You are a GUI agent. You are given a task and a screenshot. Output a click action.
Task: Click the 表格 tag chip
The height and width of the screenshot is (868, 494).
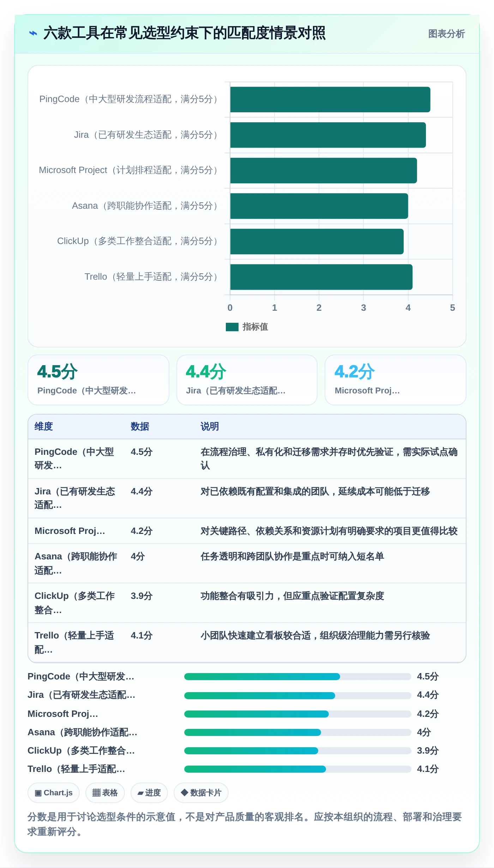tap(105, 793)
